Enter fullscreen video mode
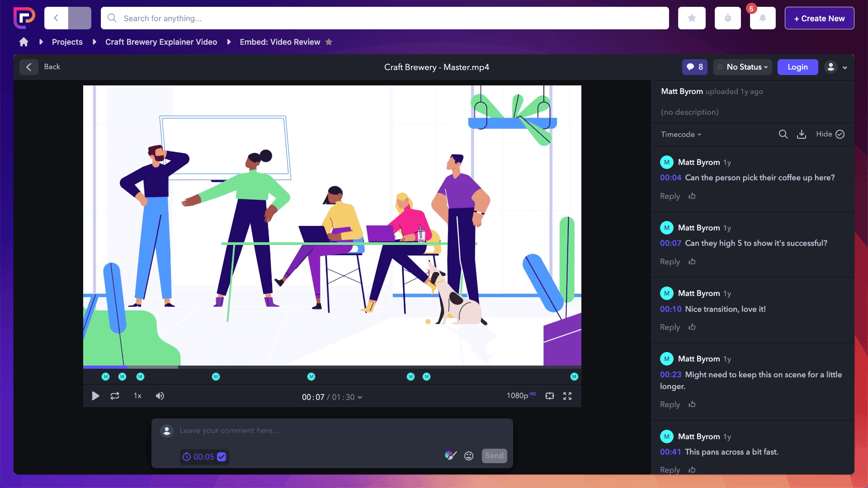868x488 pixels. click(x=567, y=396)
